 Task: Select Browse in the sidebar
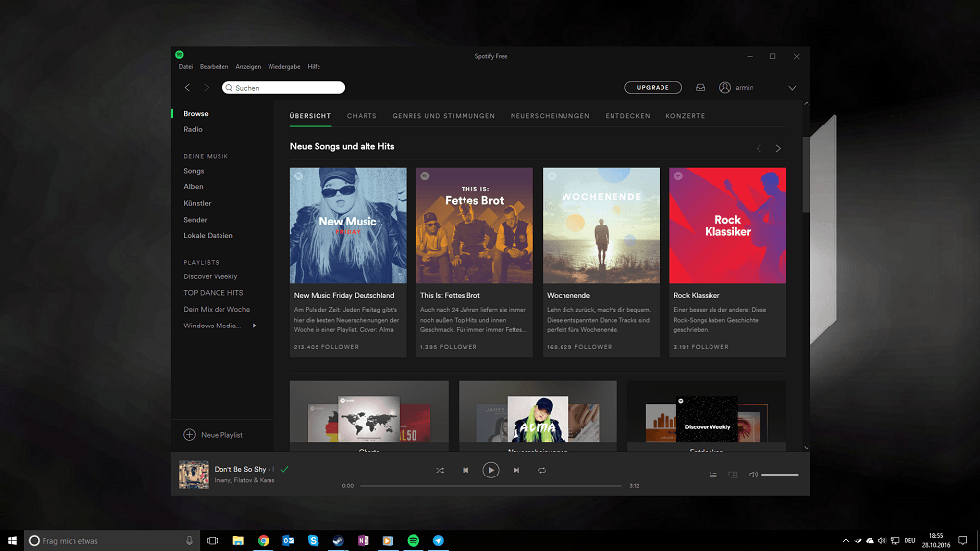point(196,113)
